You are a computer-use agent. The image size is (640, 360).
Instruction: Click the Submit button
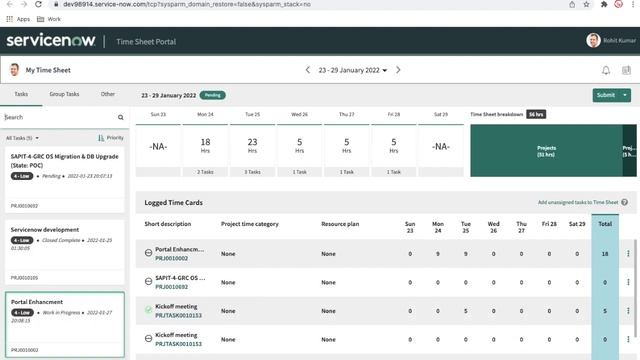606,95
